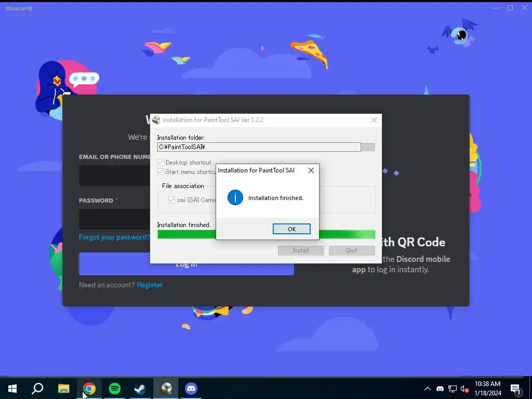Click the Register link in Discord
The image size is (532, 399).
[150, 285]
